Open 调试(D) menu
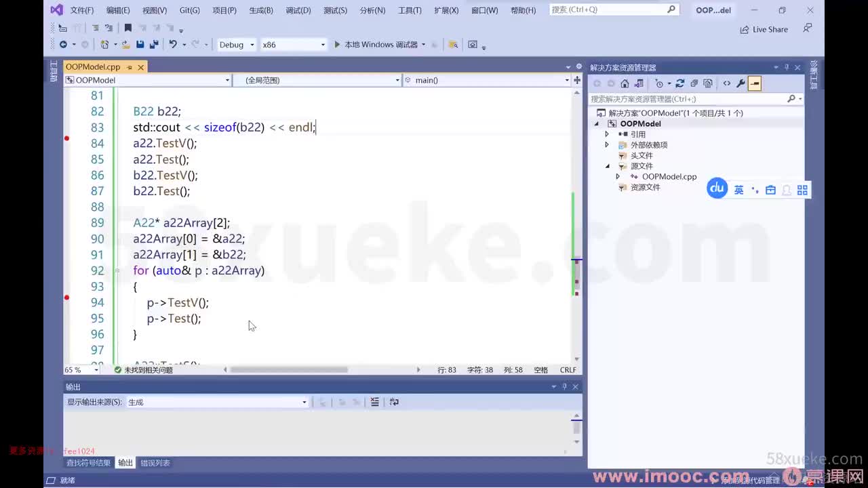 [298, 10]
